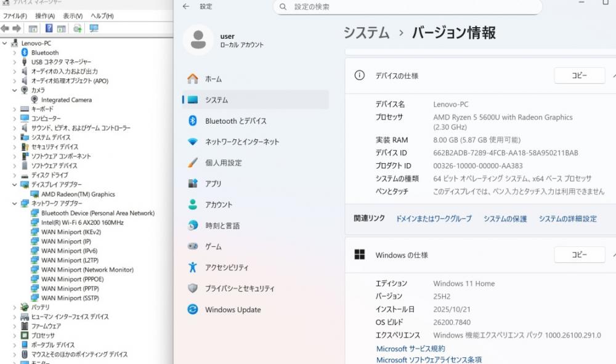Open Bluetooth とデバイス settings page
The width and height of the screenshot is (616, 364).
point(235,121)
